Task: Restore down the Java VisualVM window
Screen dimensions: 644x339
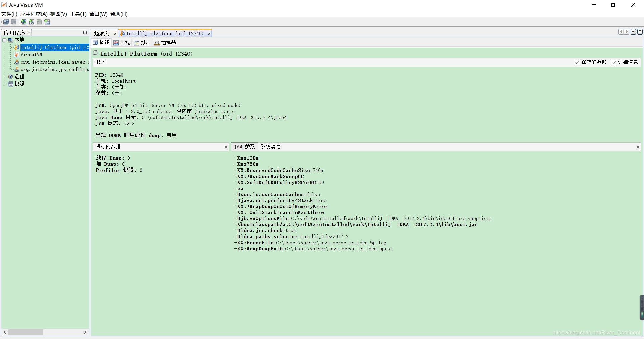Action: pos(613,5)
